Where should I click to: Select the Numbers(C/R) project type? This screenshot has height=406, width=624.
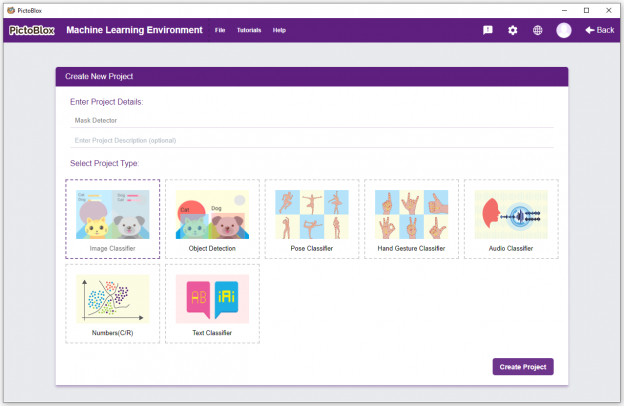113,304
